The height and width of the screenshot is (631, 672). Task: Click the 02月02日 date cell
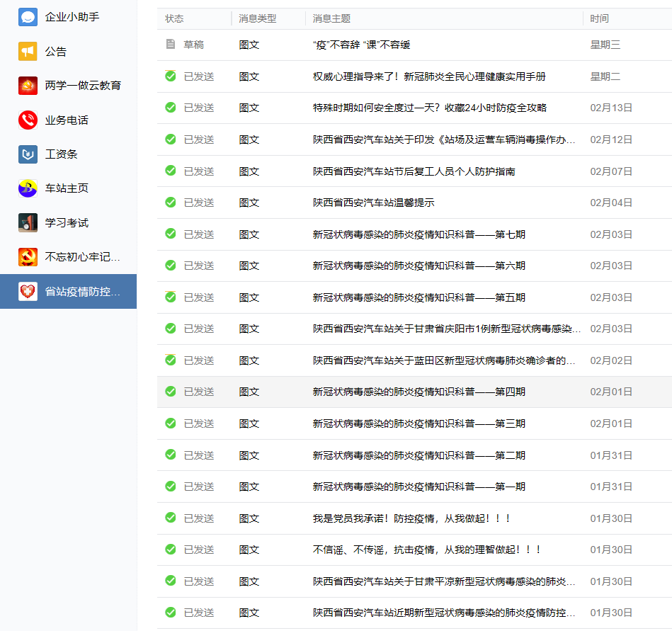pos(611,360)
